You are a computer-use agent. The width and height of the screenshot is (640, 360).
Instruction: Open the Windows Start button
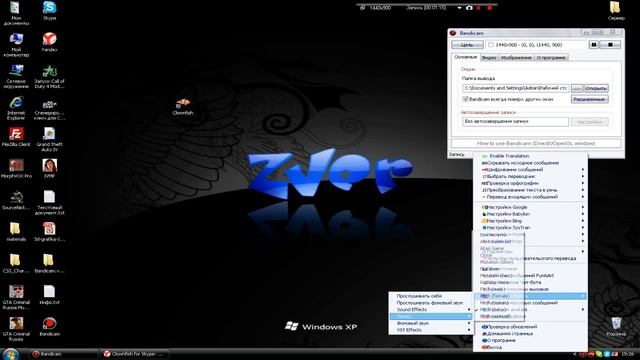[10, 354]
